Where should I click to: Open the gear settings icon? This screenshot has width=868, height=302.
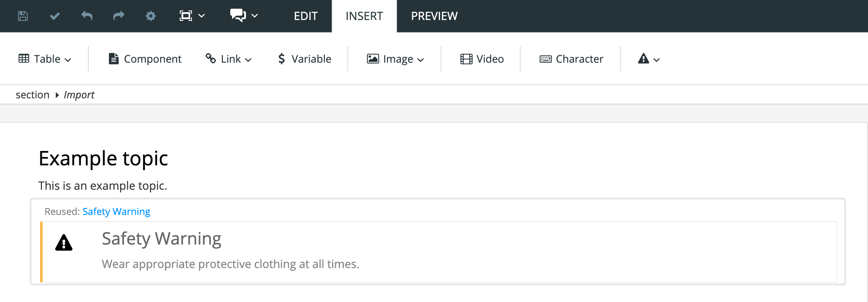[151, 16]
